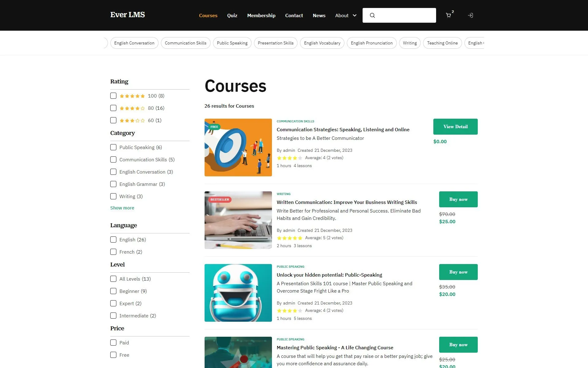The width and height of the screenshot is (588, 368).
Task: Click star rating of Unlock hidden potential course
Action: [x=289, y=311]
